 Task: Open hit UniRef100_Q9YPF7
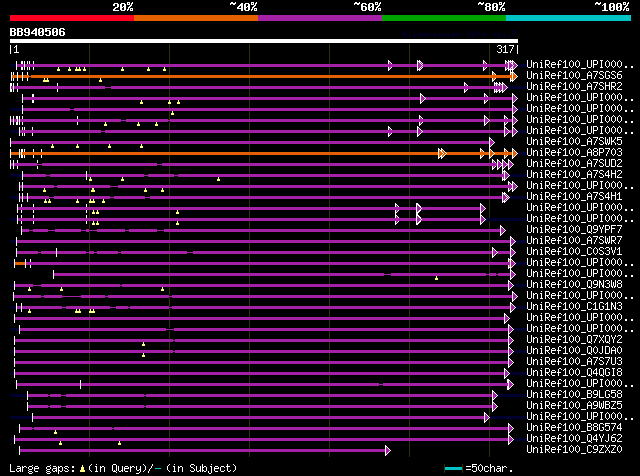574,230
